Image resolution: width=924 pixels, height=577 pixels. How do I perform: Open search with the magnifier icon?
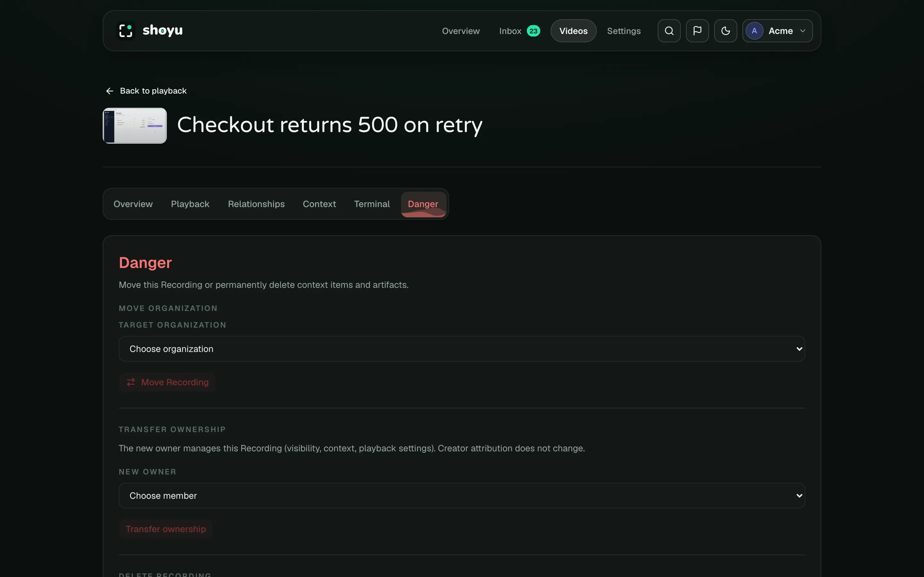click(669, 31)
